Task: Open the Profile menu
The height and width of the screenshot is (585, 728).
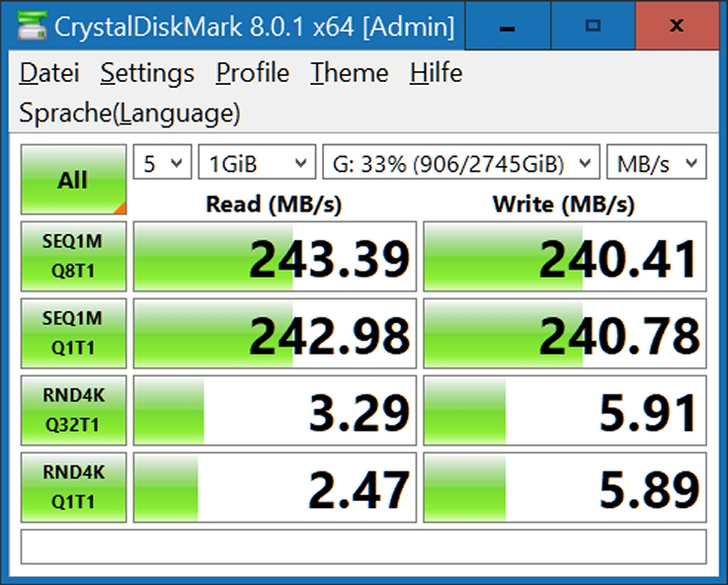Action: (253, 73)
